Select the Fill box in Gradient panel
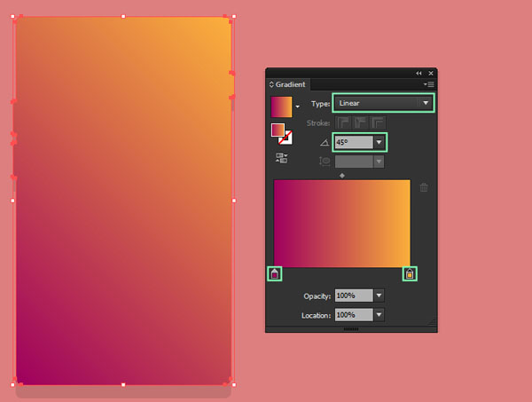The width and height of the screenshot is (532, 402). pos(278,130)
